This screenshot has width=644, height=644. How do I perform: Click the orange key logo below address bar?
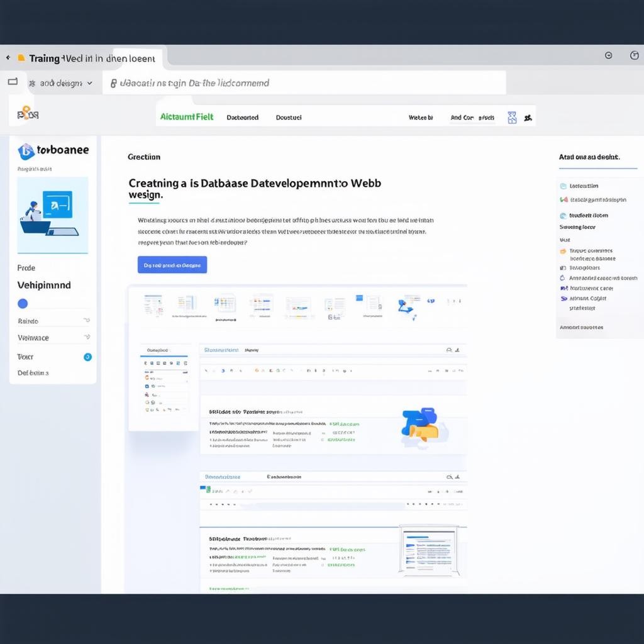(x=27, y=113)
